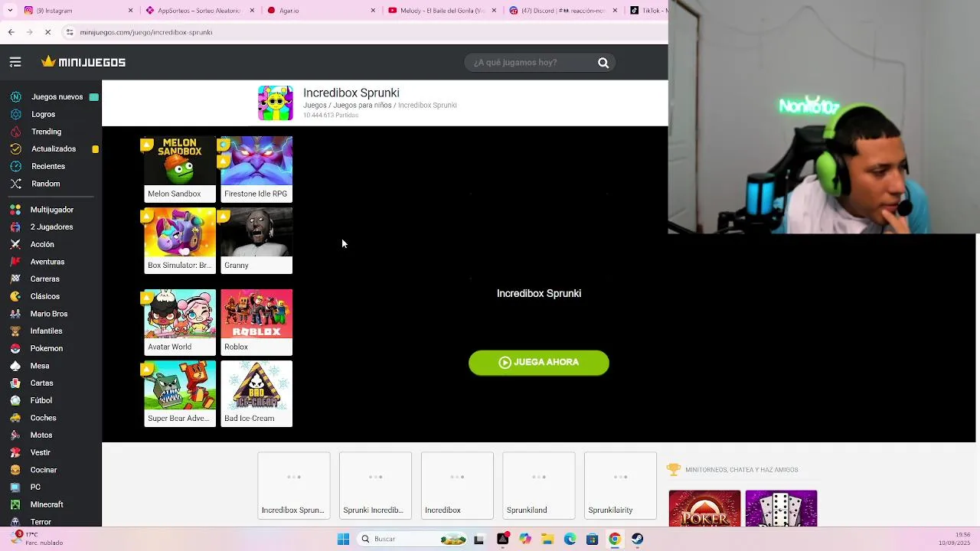980x551 pixels.
Task: Open the Recientes section
Action: click(48, 166)
